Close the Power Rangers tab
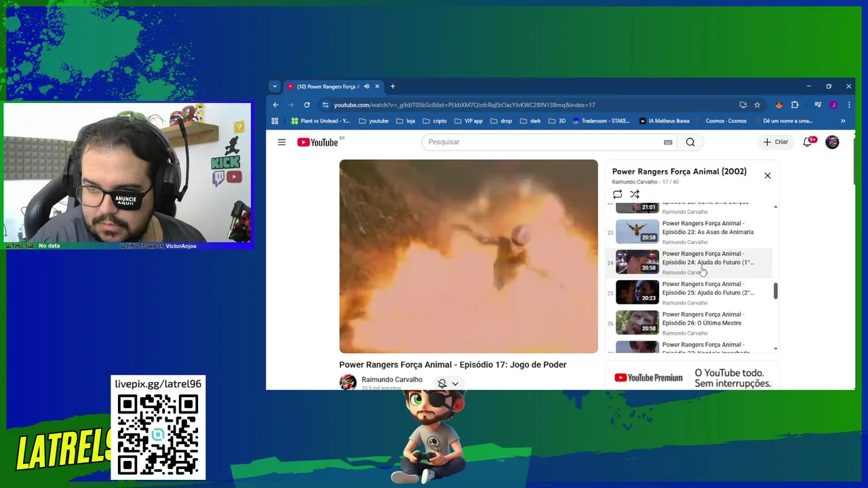 click(377, 87)
